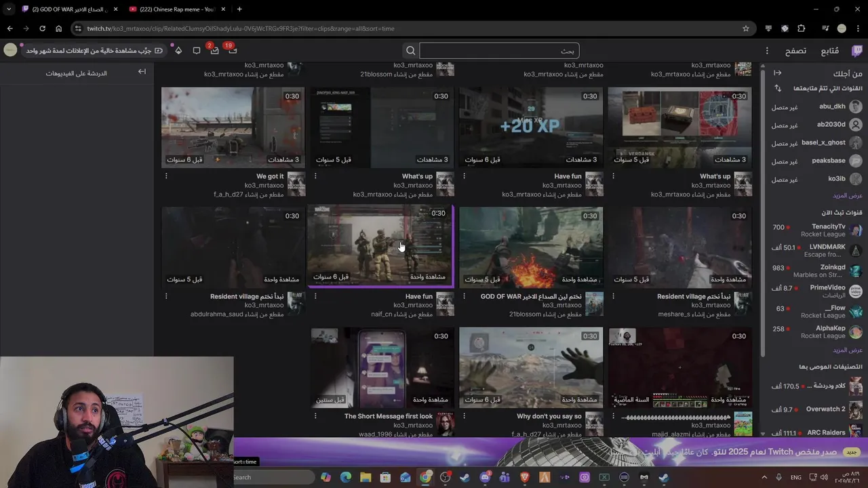Switch to Chinese Rap meme YouTube tab
868x488 pixels.
(x=176, y=9)
